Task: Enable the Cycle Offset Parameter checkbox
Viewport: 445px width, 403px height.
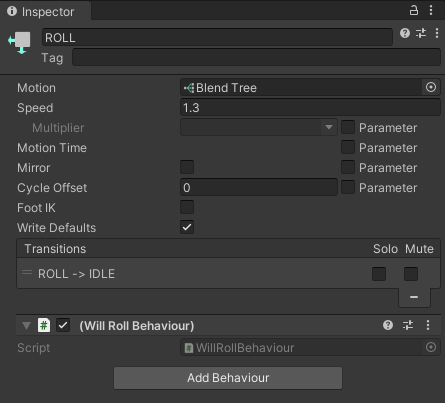Action: [x=348, y=187]
